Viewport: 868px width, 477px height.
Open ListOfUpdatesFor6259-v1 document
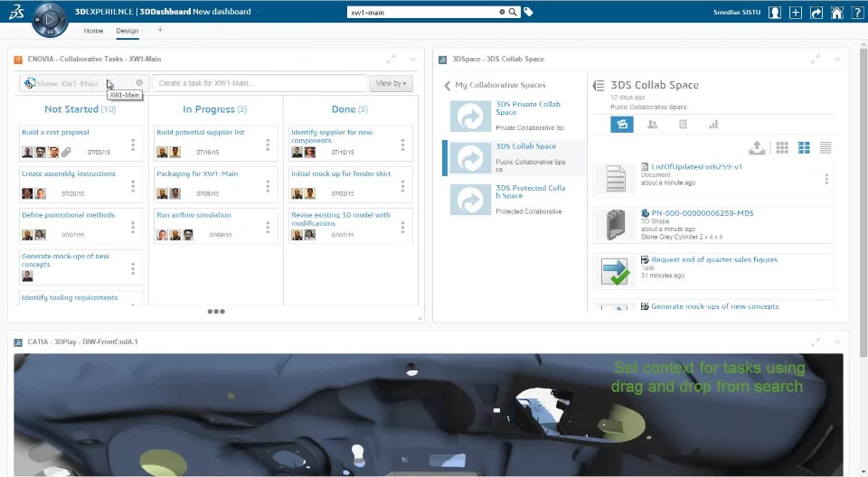696,166
